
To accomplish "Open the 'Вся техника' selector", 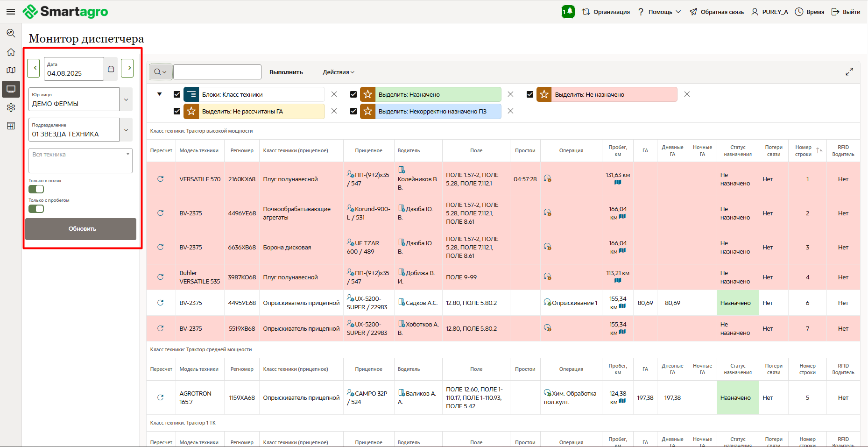I will pos(80,160).
